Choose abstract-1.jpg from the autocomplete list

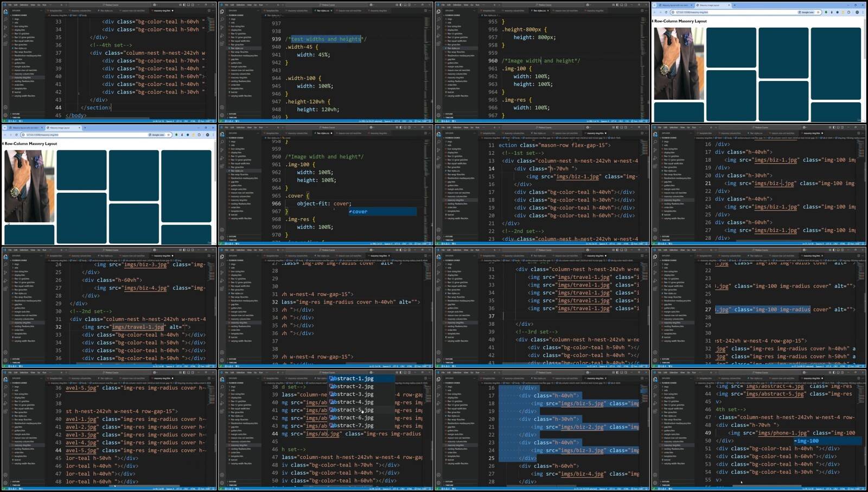pyautogui.click(x=362, y=379)
